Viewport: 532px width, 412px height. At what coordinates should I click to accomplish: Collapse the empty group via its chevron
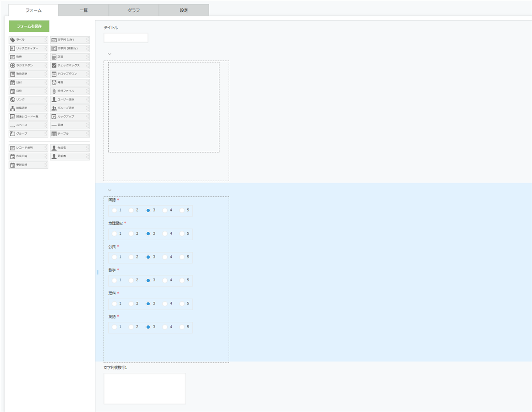click(x=109, y=54)
